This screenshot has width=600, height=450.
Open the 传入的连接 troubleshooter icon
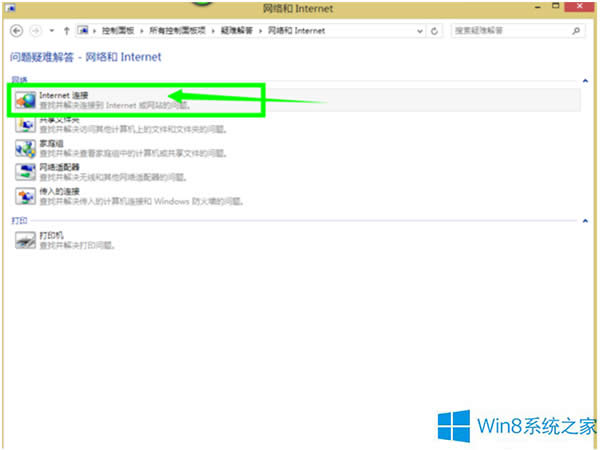point(25,196)
